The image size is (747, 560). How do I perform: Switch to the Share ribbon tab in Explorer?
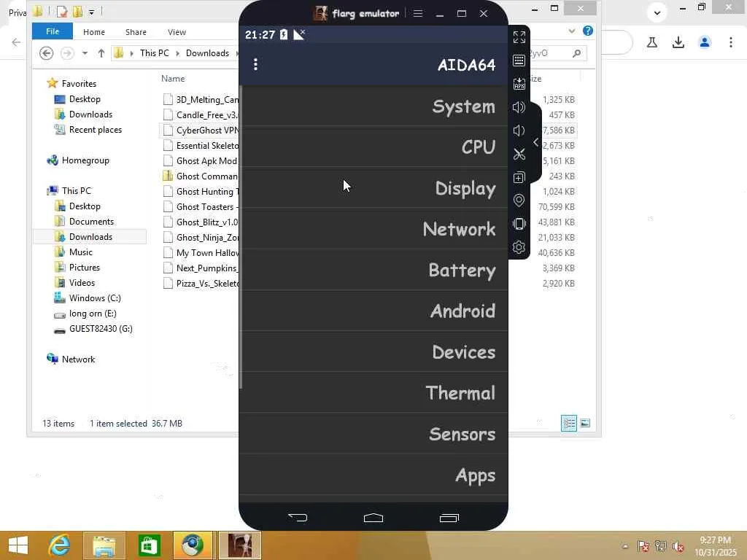[136, 32]
